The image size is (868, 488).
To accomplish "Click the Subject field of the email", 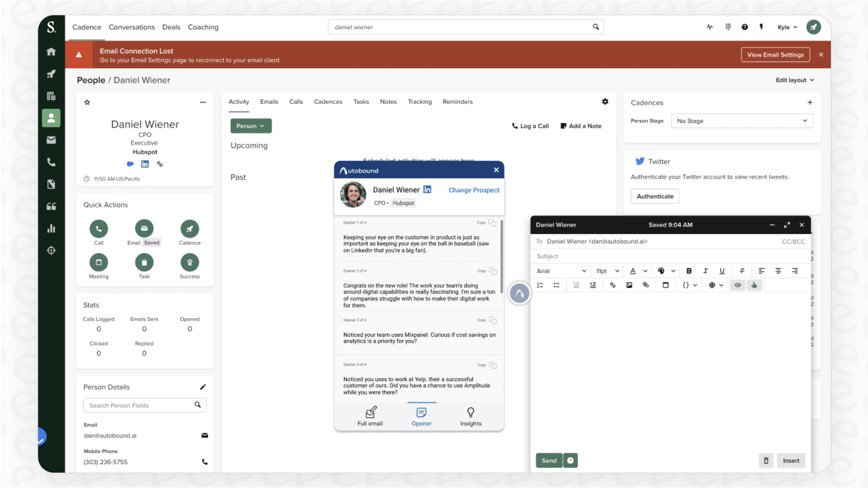I will pyautogui.click(x=620, y=256).
